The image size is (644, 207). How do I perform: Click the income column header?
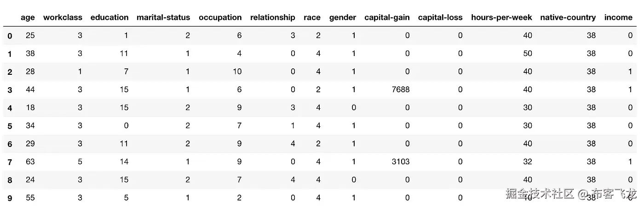pyautogui.click(x=618, y=17)
